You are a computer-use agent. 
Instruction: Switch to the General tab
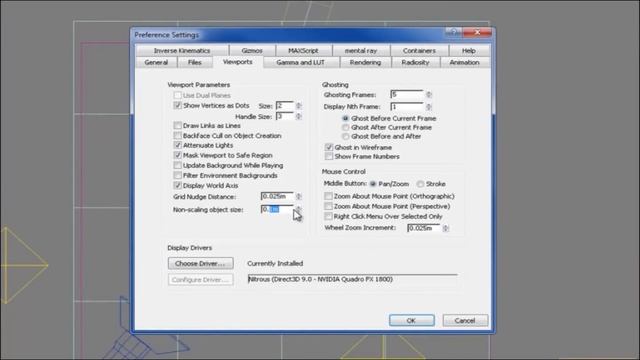pos(156,62)
